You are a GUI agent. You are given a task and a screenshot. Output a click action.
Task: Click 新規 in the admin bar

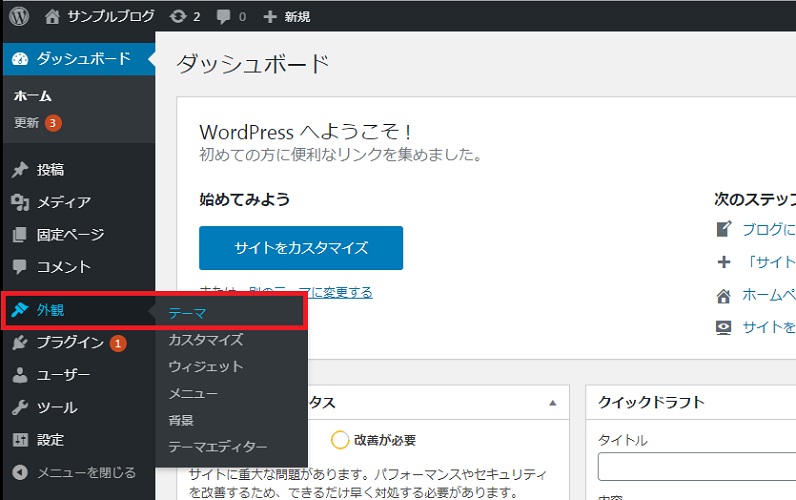point(297,17)
